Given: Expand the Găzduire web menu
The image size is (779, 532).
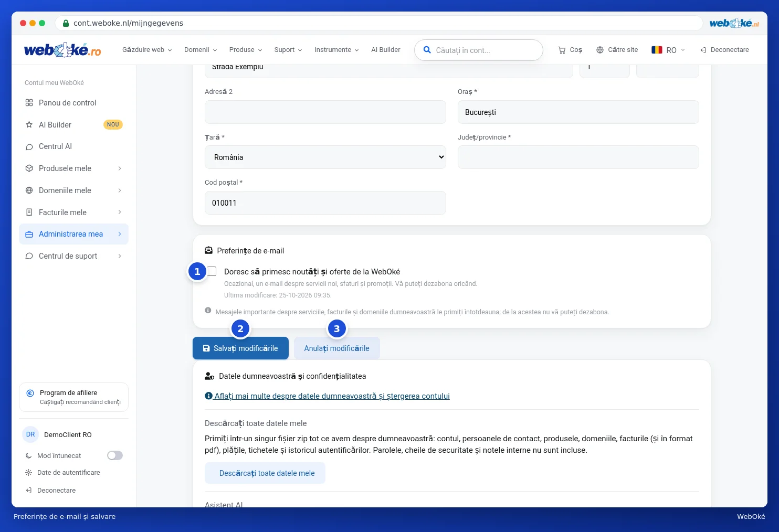Looking at the screenshot, I should [x=147, y=50].
